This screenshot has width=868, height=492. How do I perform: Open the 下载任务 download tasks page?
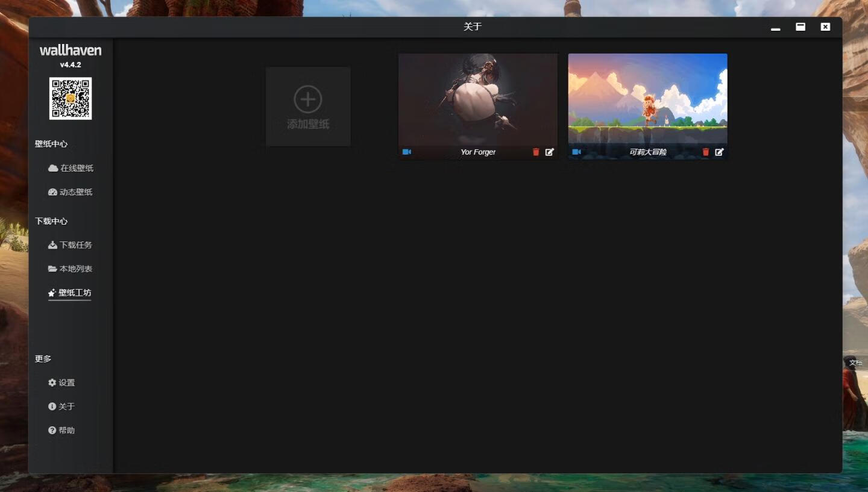point(71,245)
